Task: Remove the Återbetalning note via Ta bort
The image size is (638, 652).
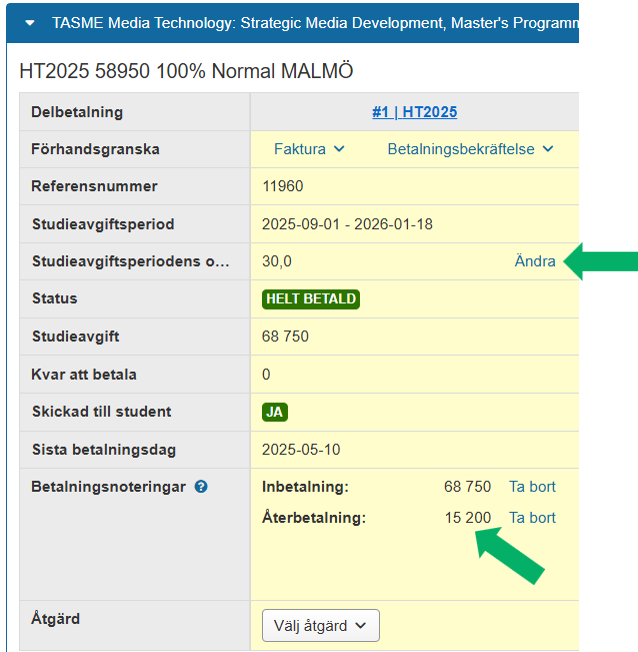Action: (532, 518)
